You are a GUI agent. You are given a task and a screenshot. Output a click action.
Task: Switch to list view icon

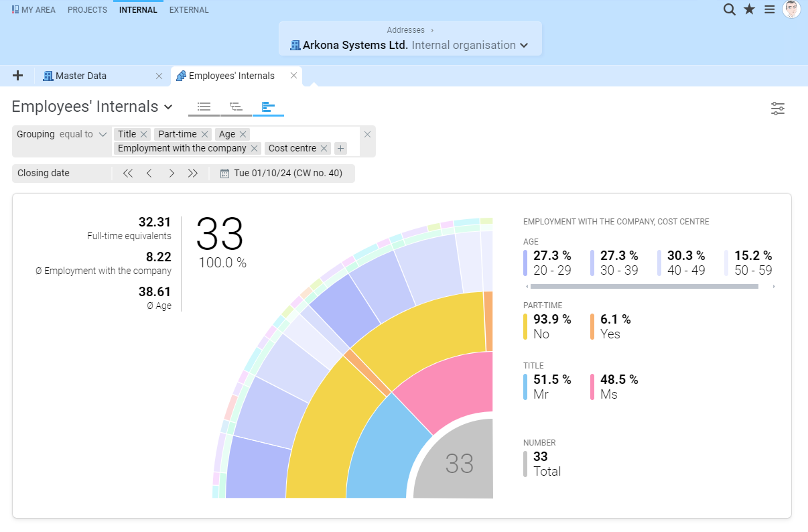[204, 107]
